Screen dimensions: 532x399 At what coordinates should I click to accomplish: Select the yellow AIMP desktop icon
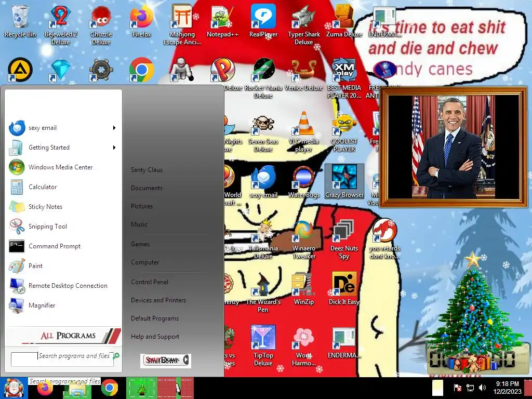pyautogui.click(x=20, y=70)
